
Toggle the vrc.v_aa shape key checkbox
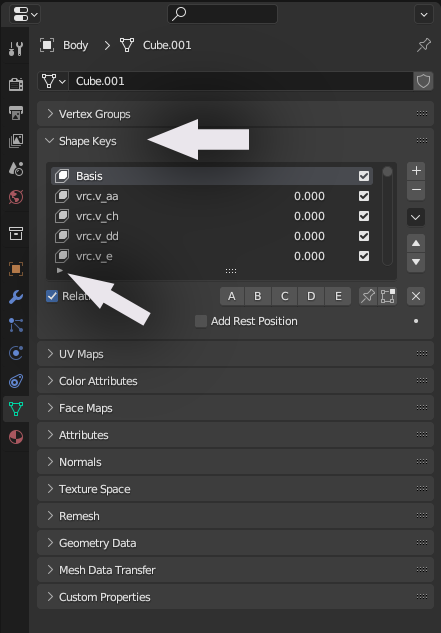tap(364, 196)
